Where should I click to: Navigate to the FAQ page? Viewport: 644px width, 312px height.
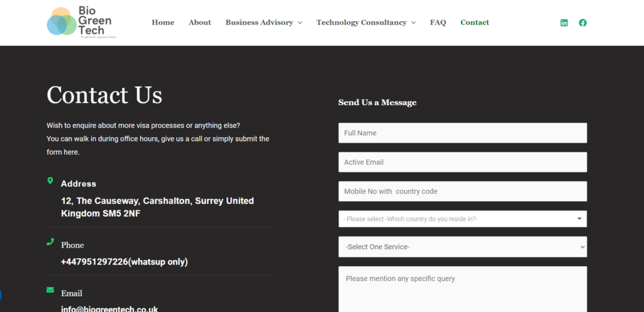pyautogui.click(x=438, y=23)
